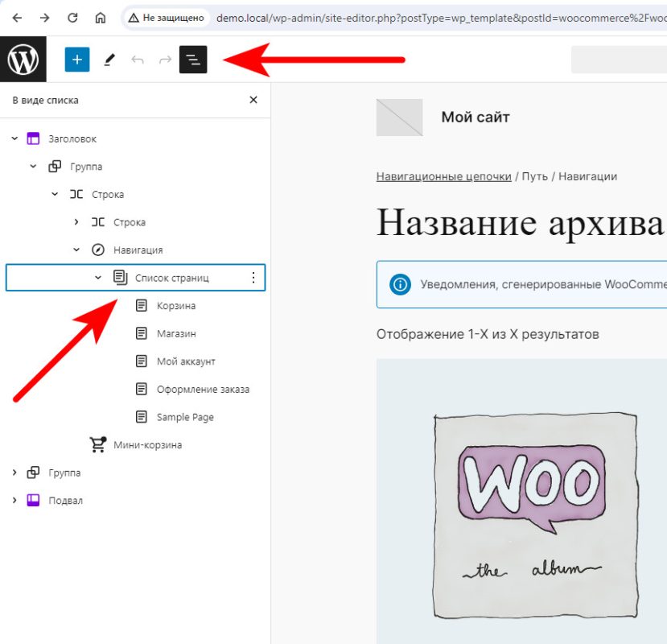Open the 'Навигационные цепочки' breadcrumb link
The width and height of the screenshot is (667, 644).
click(x=443, y=176)
